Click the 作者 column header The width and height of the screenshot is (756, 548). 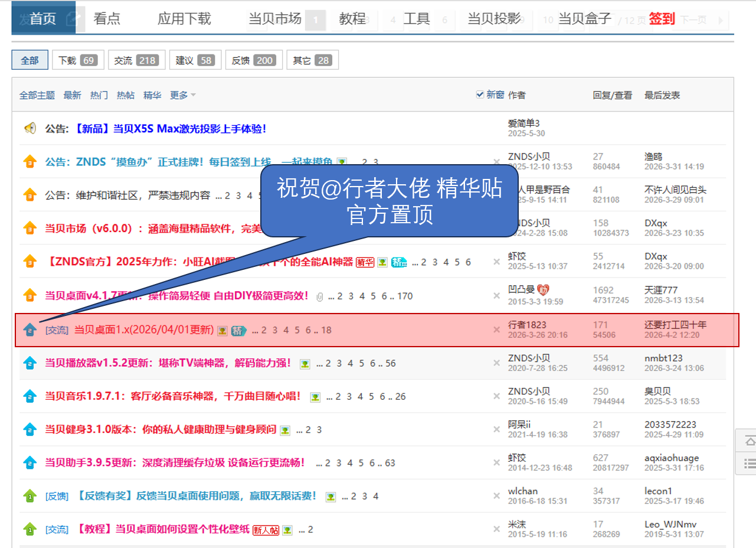coord(516,95)
